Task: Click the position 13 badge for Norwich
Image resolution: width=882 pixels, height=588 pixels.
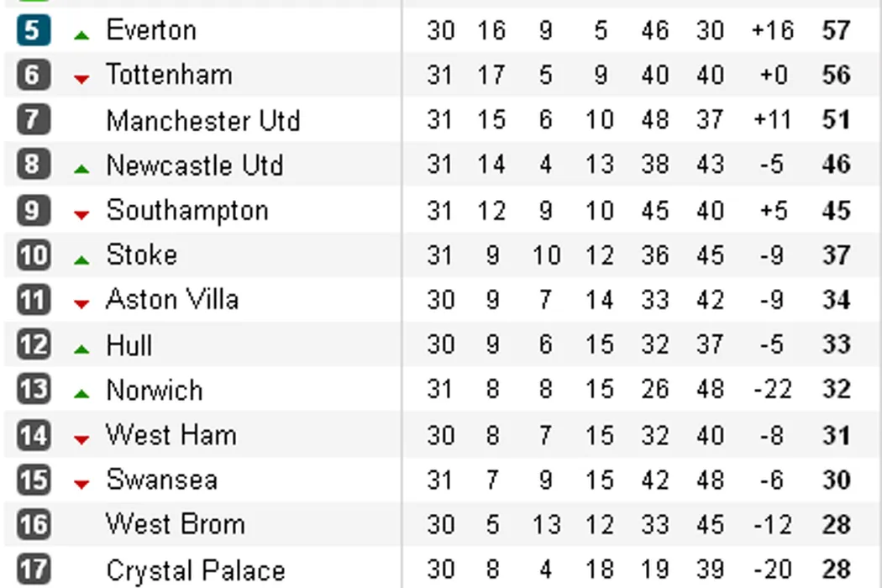Action: [33, 390]
